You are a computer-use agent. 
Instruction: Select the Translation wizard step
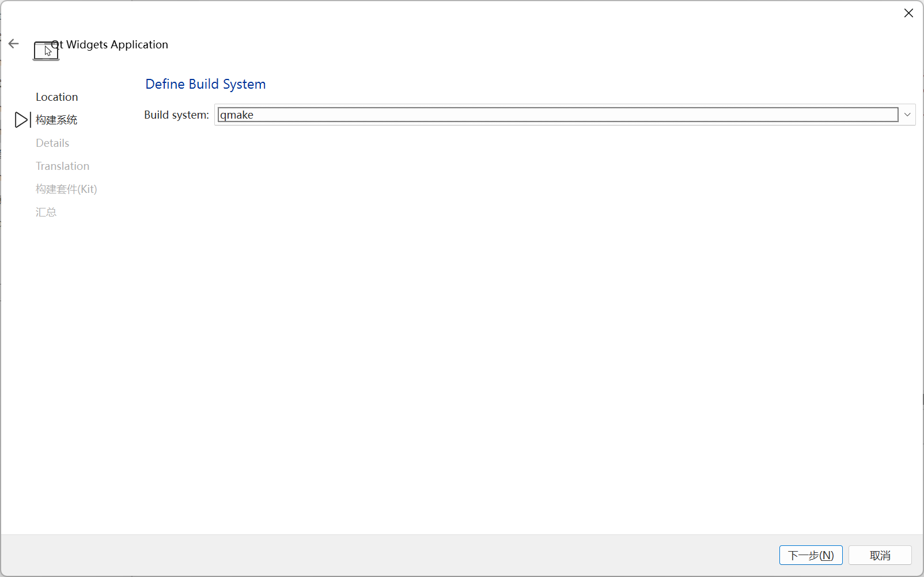[x=63, y=166]
